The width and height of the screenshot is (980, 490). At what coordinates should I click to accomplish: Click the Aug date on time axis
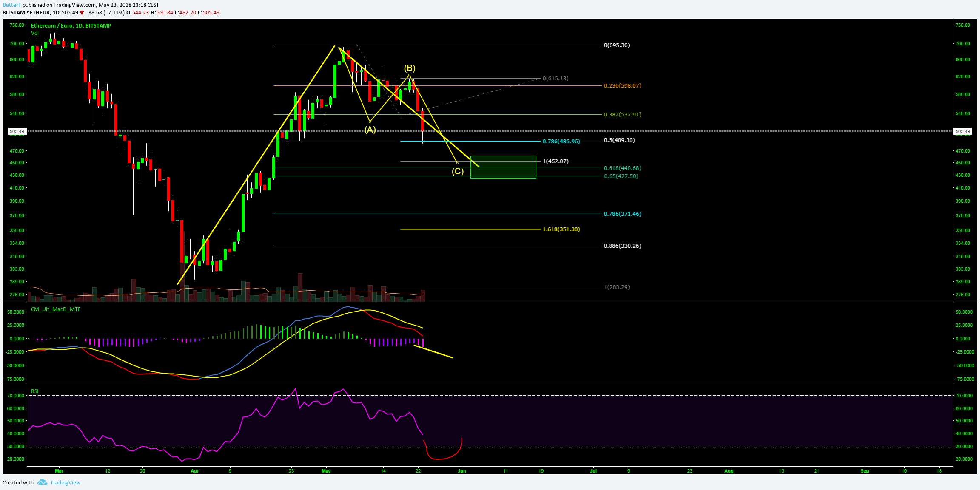(729, 471)
